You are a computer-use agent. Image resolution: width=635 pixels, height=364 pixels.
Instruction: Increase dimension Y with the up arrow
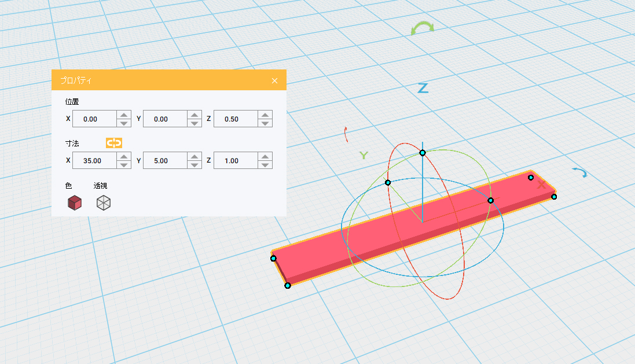(194, 157)
